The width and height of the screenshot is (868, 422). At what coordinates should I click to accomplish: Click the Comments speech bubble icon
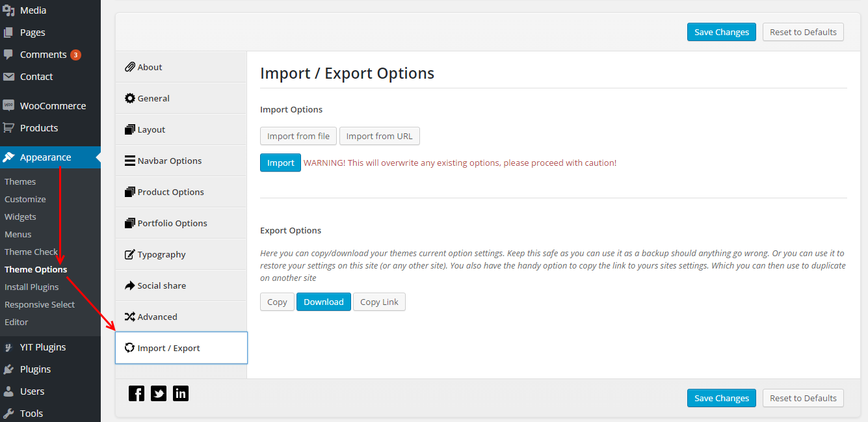[8, 55]
